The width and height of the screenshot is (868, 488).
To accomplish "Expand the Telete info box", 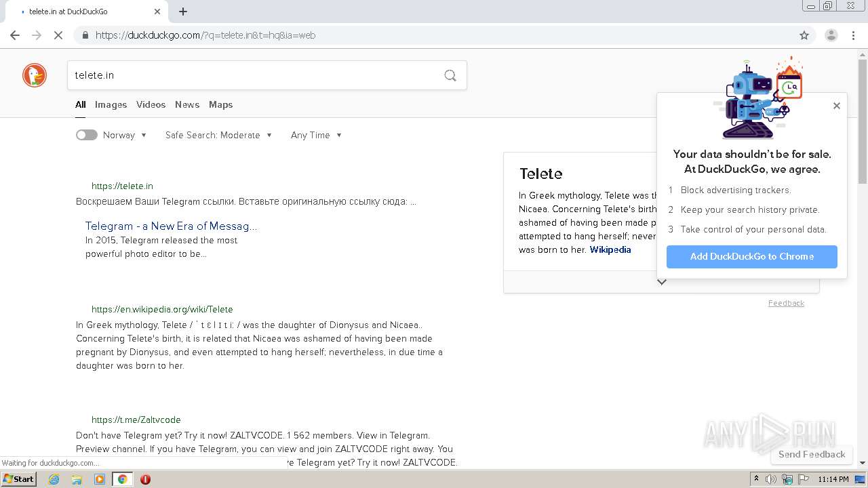I will point(661,282).
